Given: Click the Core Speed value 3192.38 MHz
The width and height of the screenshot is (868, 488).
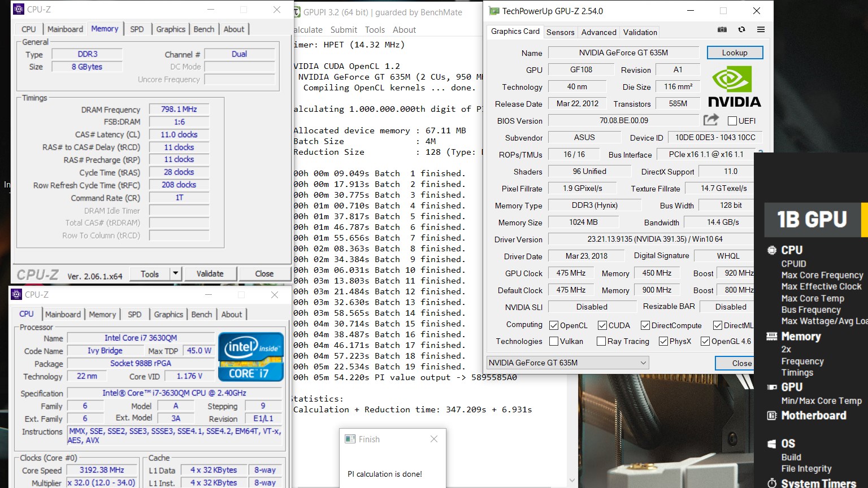Looking at the screenshot, I should [x=102, y=470].
